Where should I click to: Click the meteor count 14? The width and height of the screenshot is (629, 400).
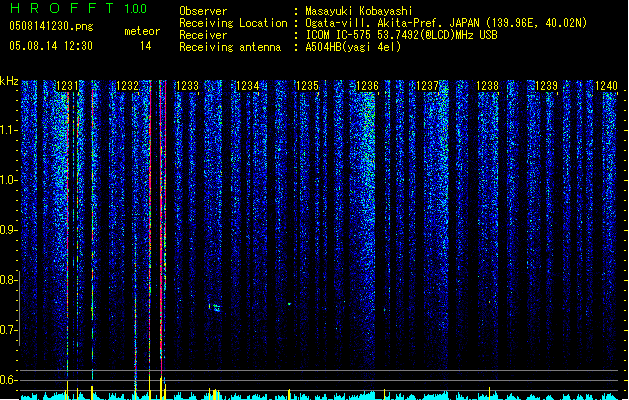pos(146,46)
